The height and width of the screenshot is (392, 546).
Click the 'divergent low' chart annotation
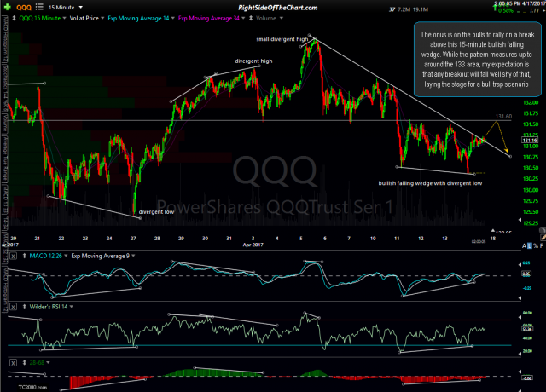coord(156,212)
